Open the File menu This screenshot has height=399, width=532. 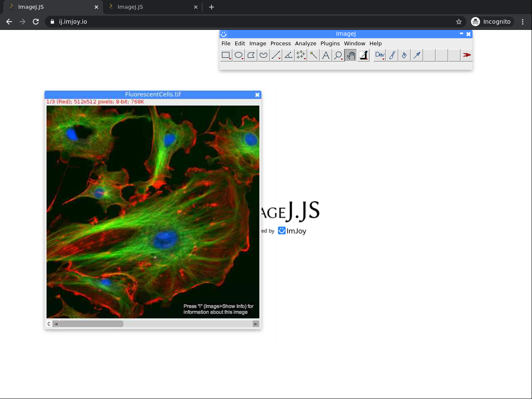pyautogui.click(x=226, y=43)
